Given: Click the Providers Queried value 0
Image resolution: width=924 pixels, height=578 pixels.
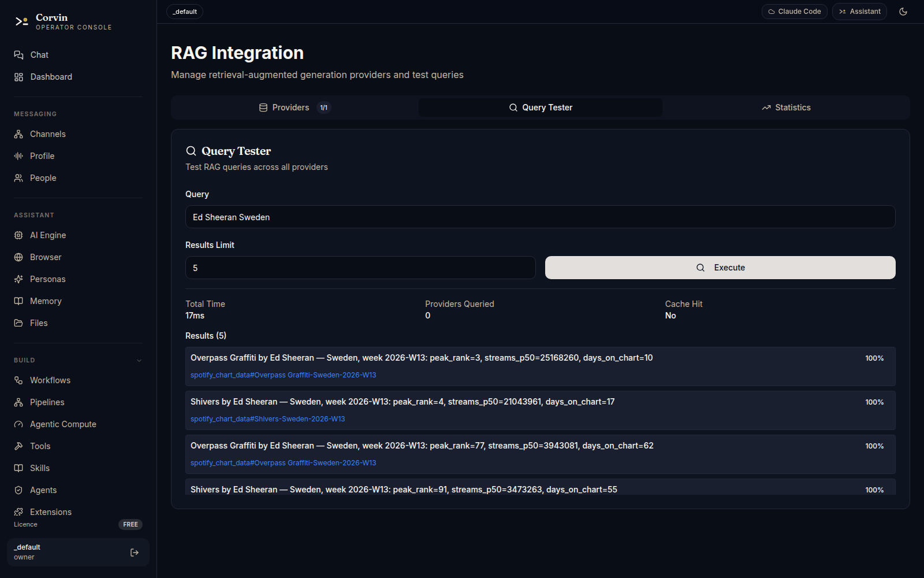Looking at the screenshot, I should click(x=428, y=316).
